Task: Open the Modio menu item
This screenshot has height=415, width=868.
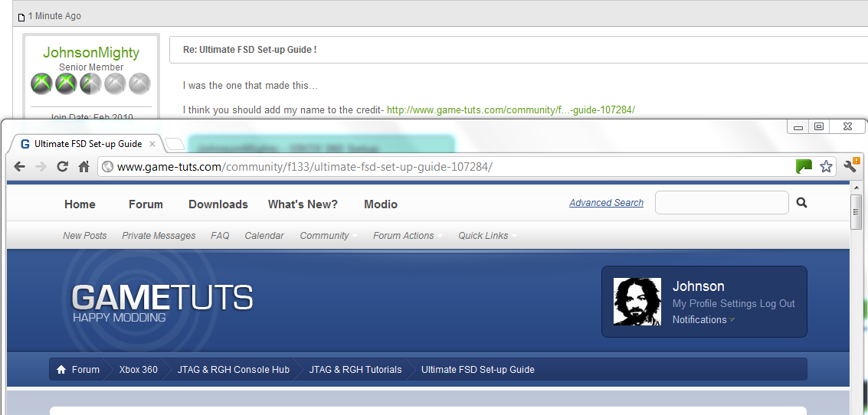Action: click(x=380, y=204)
